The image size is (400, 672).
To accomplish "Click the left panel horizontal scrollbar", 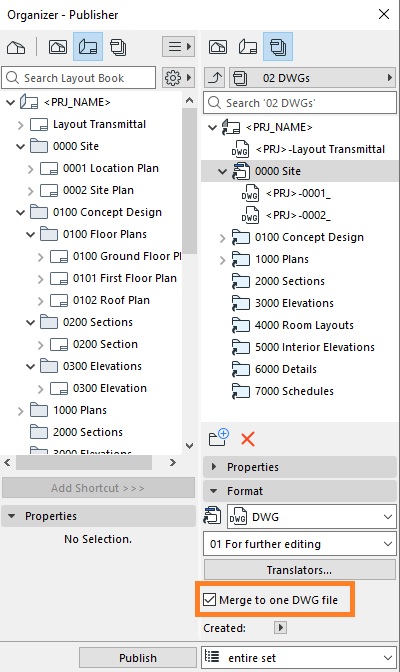I will click(84, 463).
